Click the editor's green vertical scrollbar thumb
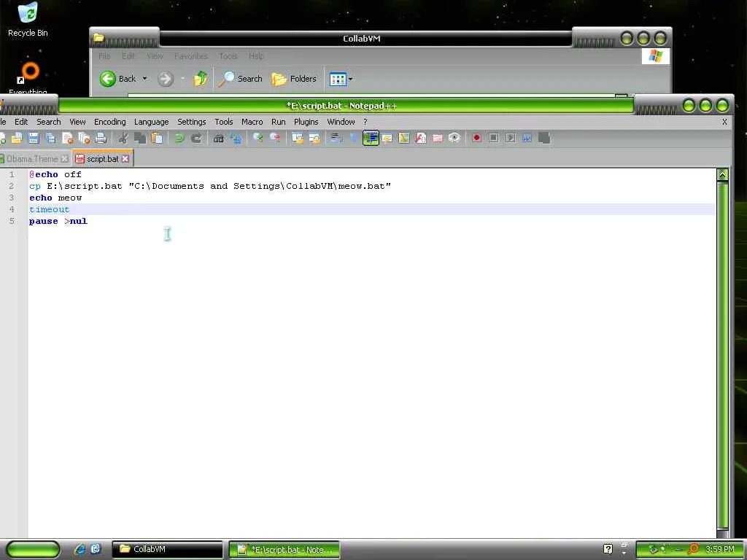747x560 pixels. [x=723, y=355]
